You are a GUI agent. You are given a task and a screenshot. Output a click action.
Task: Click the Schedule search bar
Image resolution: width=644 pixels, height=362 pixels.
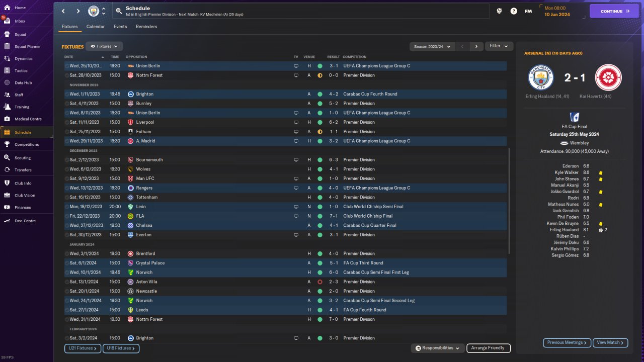[x=301, y=11]
